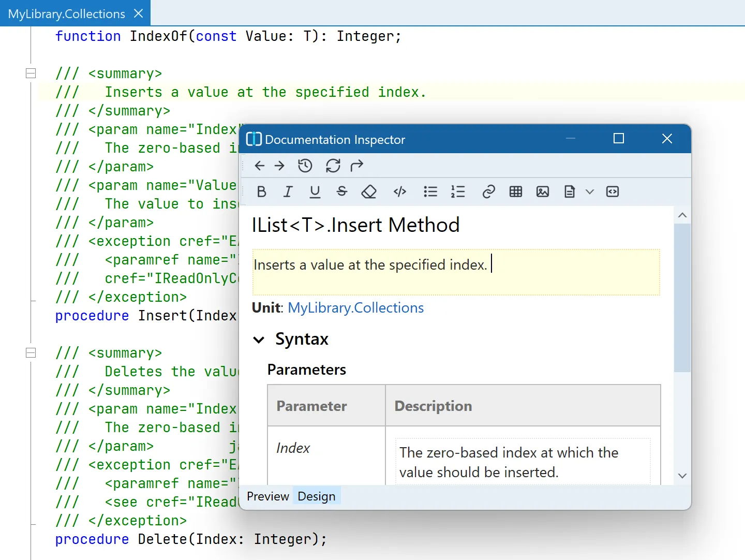745x560 pixels.
Task: Collapse the Syntax section
Action: 259,340
